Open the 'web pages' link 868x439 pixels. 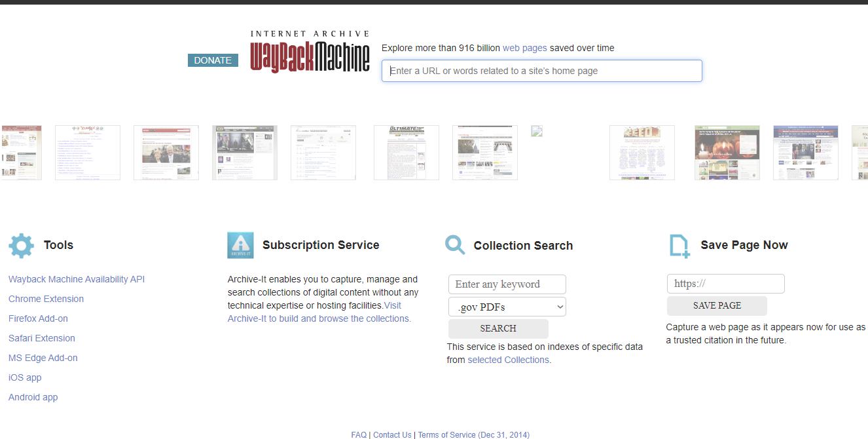click(x=525, y=48)
